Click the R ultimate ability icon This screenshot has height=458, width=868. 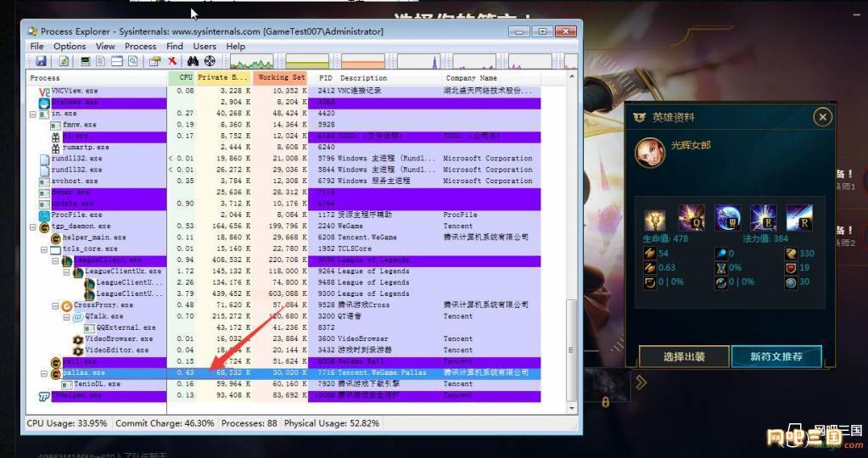click(799, 218)
